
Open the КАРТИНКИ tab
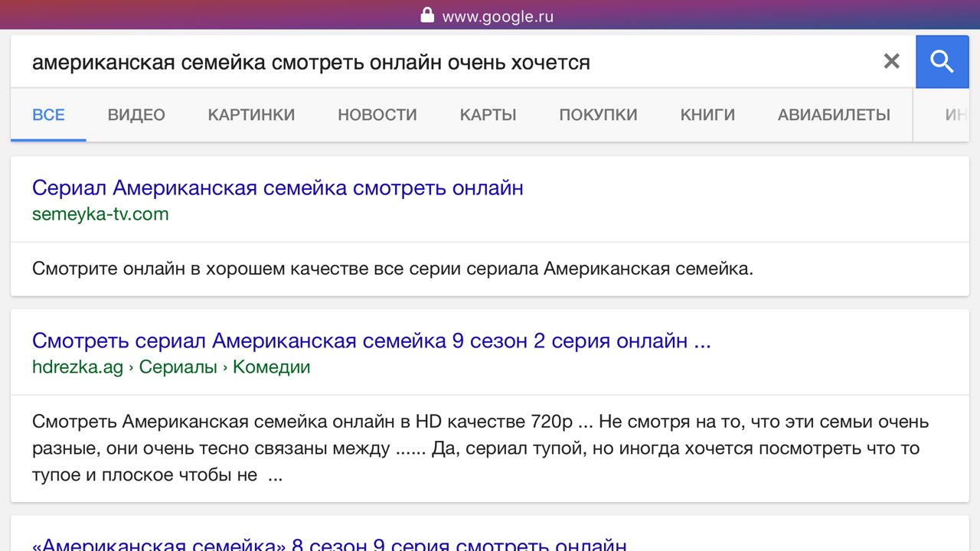tap(251, 115)
